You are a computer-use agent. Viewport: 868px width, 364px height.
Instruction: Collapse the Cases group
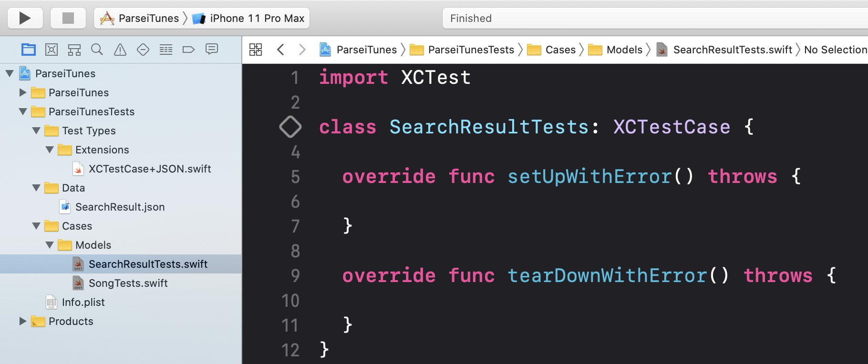coord(36,226)
